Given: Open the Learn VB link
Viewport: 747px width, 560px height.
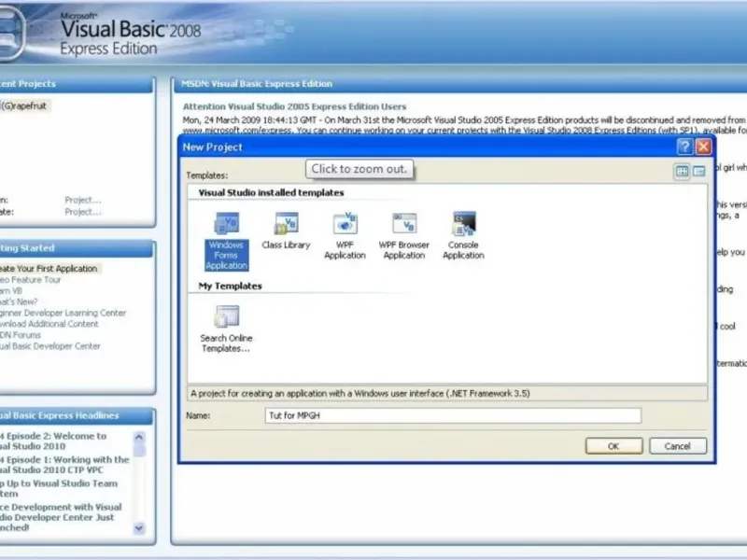Looking at the screenshot, I should (11, 290).
